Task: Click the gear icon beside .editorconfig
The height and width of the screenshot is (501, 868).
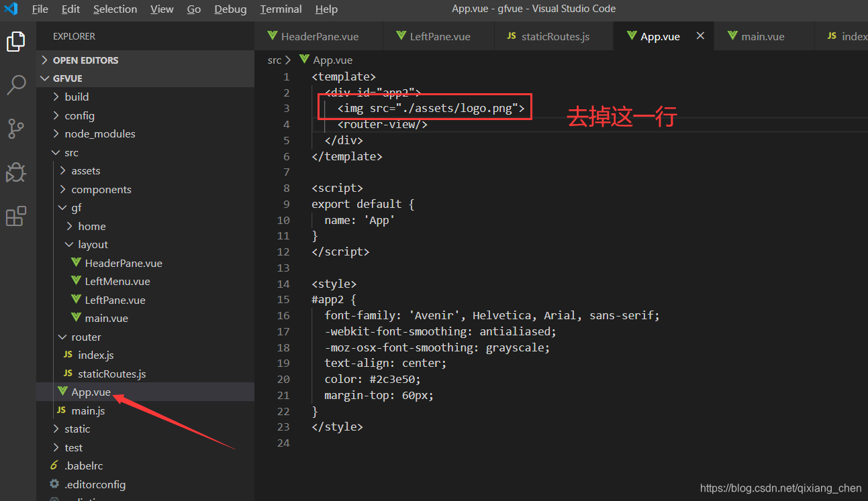Action: [x=54, y=484]
